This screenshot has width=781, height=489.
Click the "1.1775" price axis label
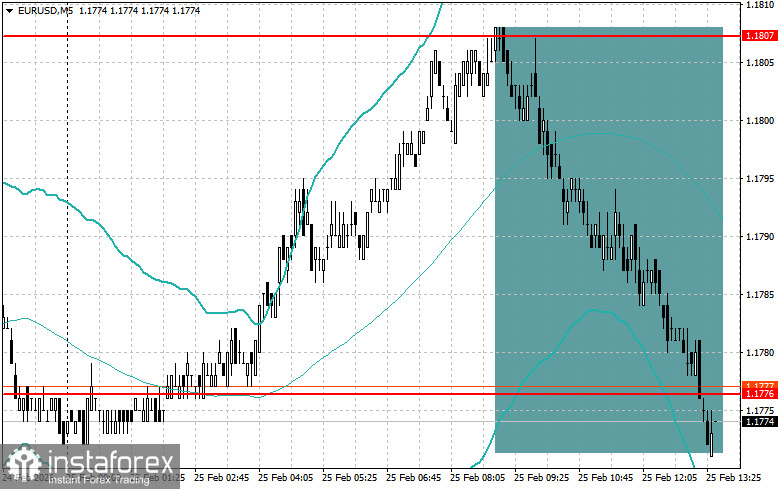760,410
